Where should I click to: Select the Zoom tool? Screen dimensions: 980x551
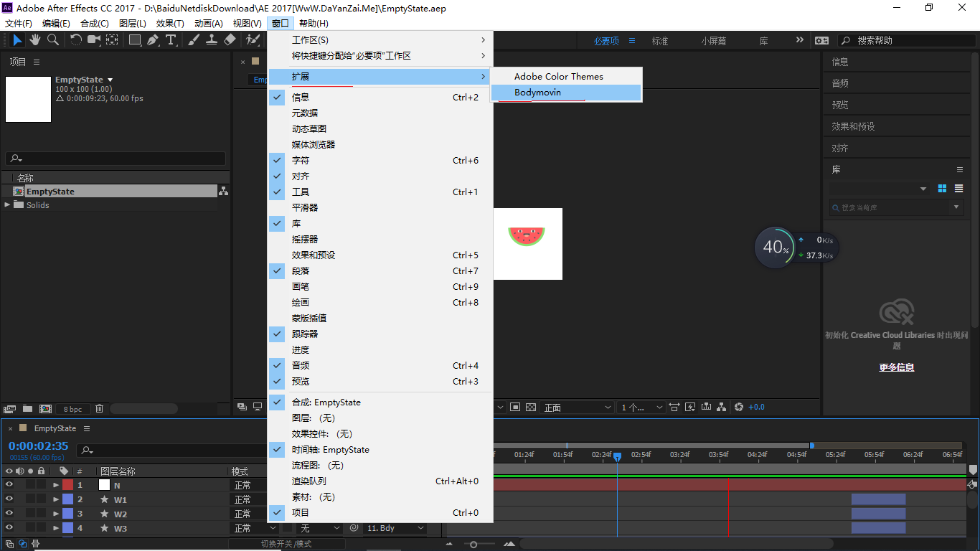tap(52, 40)
